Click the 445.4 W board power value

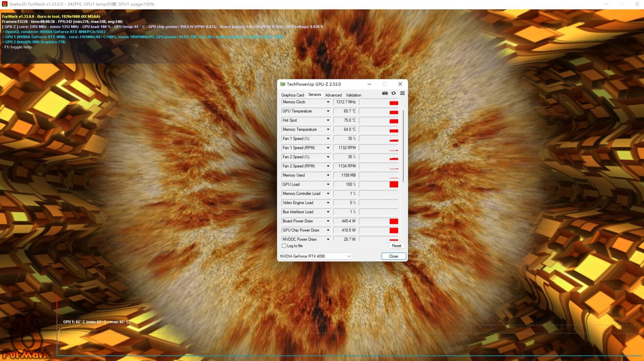tap(345, 221)
